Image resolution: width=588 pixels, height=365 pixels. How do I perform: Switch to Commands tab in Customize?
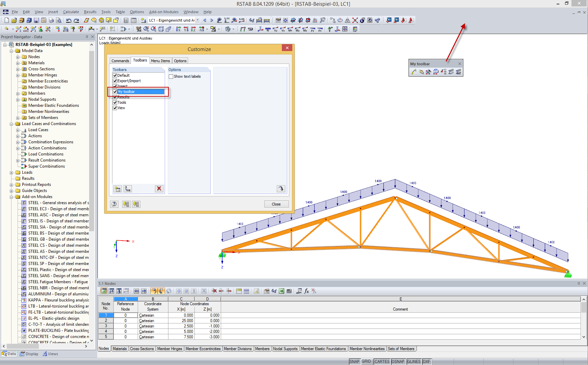click(x=120, y=61)
